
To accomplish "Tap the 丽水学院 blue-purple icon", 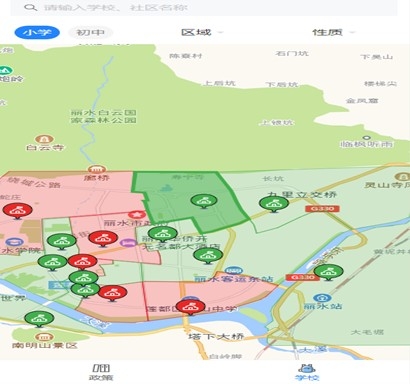I will tap(14, 242).
